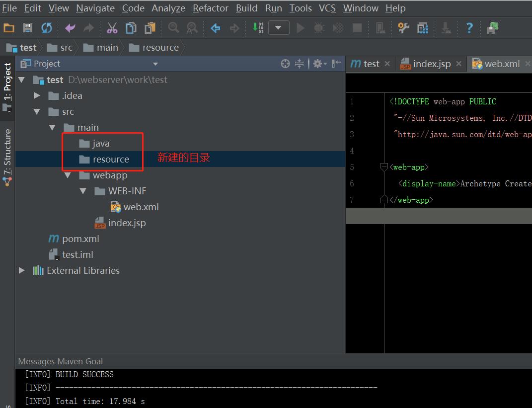Screen dimensions: 532x408
Task: Open the Tools menu
Action: coord(300,8)
